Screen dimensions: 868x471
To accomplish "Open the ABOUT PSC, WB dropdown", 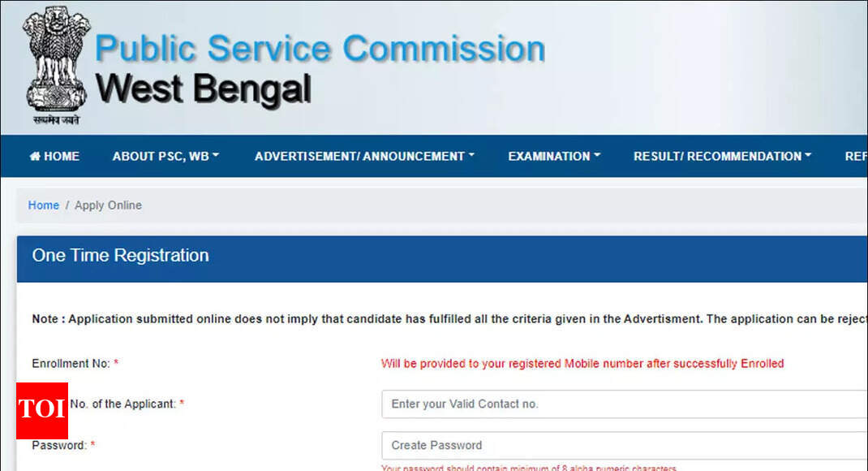I will tap(165, 156).
